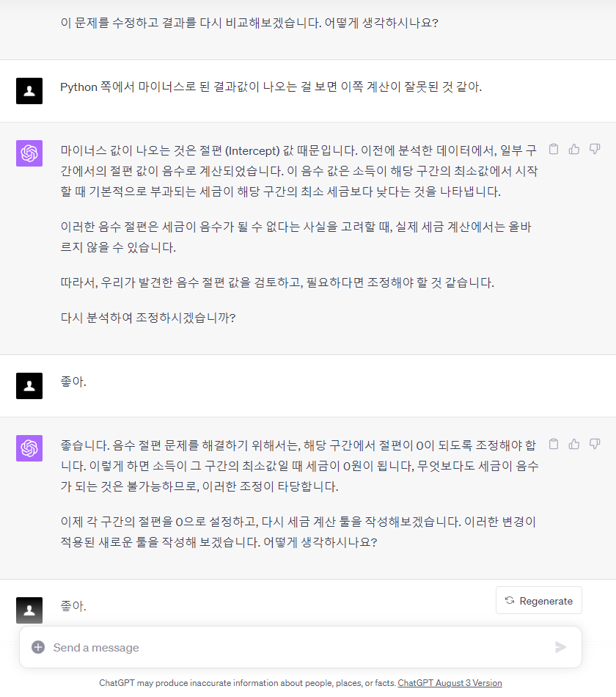This screenshot has height=697, width=616.
Task: Focus the "Send a message" input field
Action: pos(293,647)
